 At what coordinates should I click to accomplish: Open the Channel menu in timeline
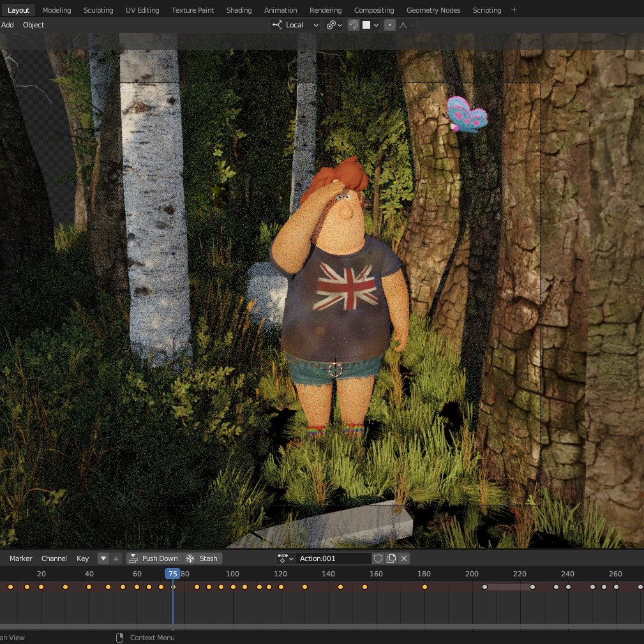(54, 558)
